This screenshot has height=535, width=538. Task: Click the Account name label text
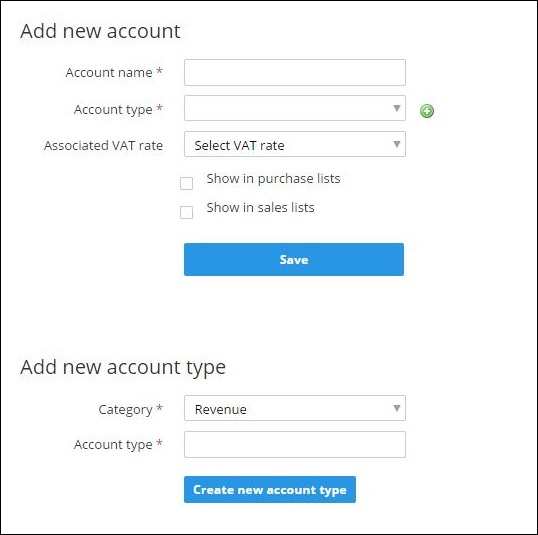point(109,72)
